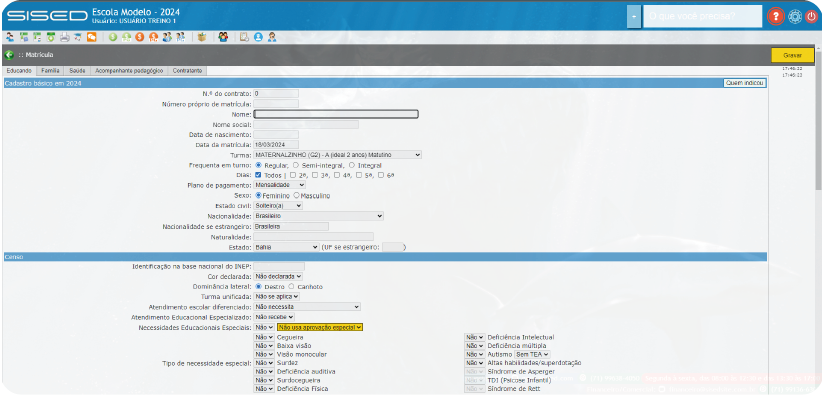824x395 pixels.
Task: Open the Autismo 'Sem TEA' dropdown
Action: pos(532,355)
